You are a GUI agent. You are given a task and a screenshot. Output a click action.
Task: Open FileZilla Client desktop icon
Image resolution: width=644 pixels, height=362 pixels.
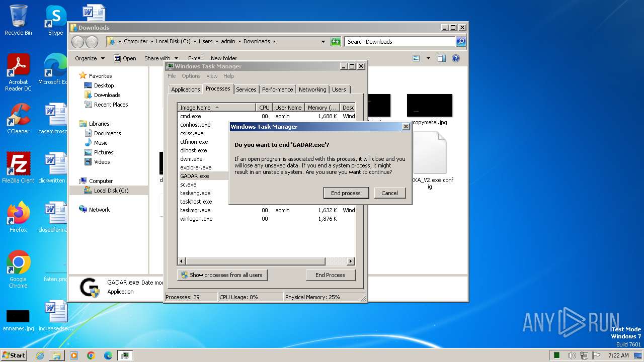[18, 167]
